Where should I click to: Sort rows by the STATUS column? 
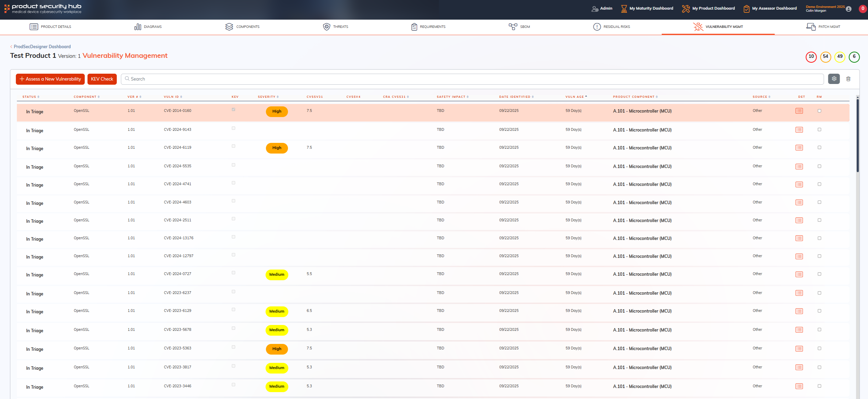pyautogui.click(x=38, y=97)
